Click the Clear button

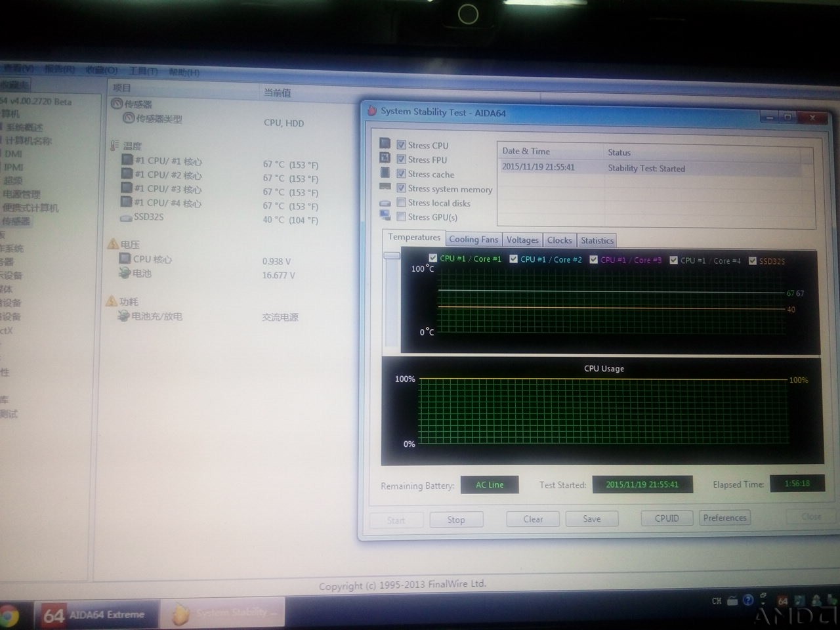click(533, 519)
